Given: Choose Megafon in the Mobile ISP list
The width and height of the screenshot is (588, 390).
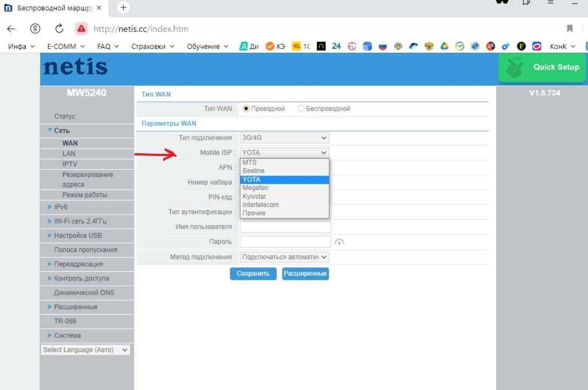Looking at the screenshot, I should (x=256, y=188).
